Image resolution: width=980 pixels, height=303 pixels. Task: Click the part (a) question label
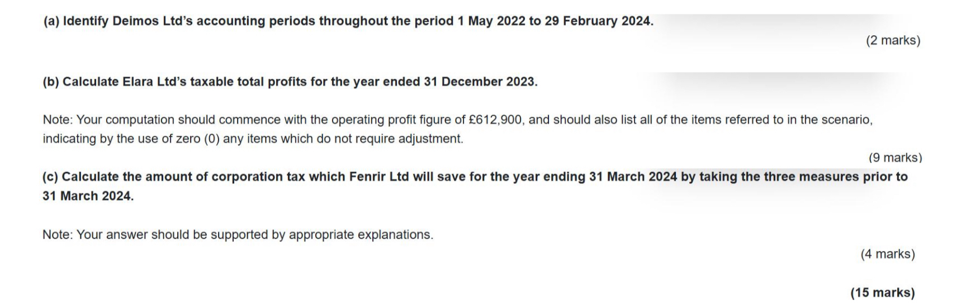pos(51,21)
